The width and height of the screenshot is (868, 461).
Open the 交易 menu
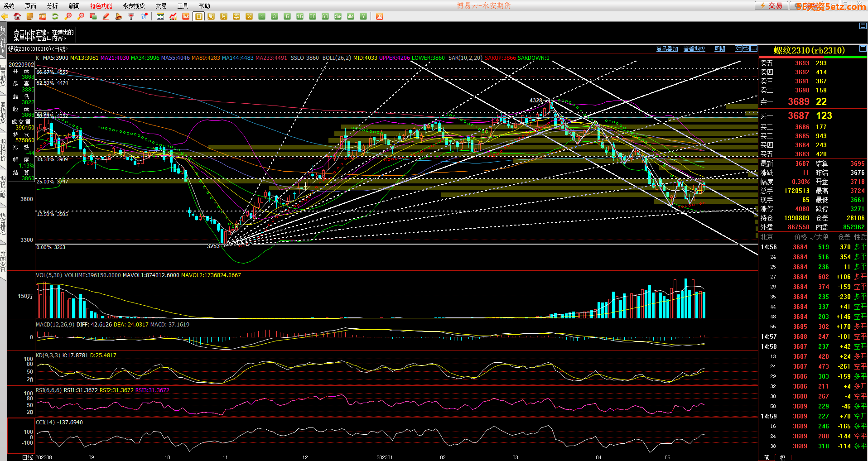161,6
